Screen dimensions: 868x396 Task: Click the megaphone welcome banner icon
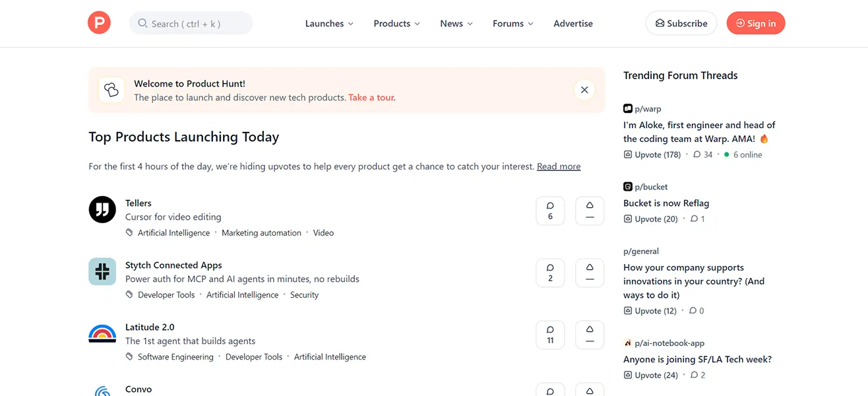(111, 90)
